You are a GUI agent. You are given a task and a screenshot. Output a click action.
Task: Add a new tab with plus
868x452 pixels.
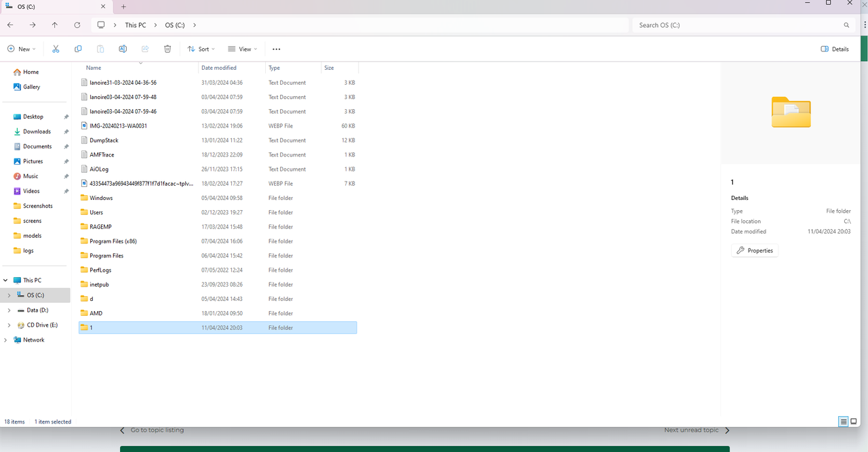(123, 6)
